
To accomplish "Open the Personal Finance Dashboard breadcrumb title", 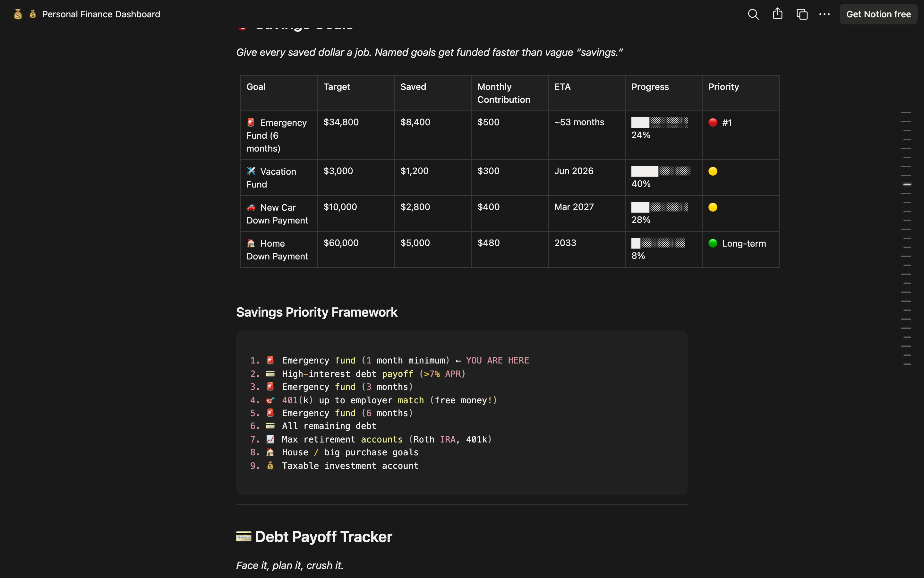I will pos(101,14).
